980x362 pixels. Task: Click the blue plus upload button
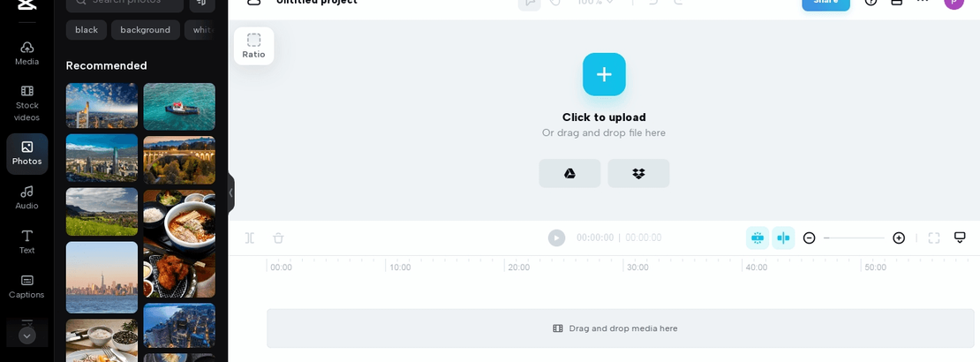pos(604,74)
